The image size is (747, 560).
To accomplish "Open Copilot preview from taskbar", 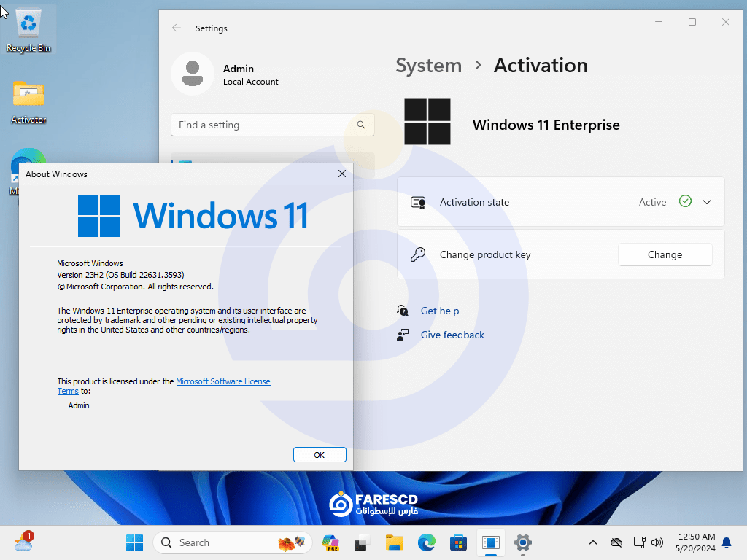I will [x=330, y=542].
